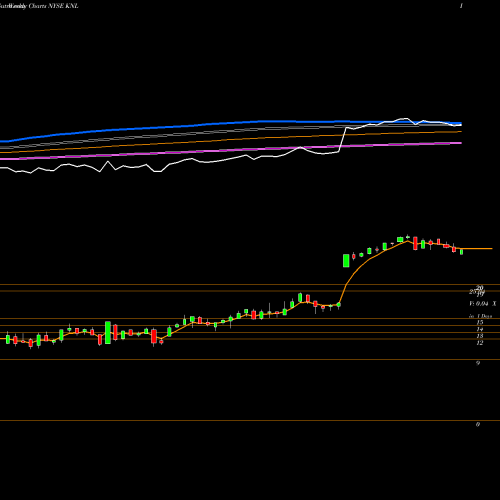This screenshot has height=500, width=500.
Task: Click the price axis label '12'
Action: click(x=480, y=343)
